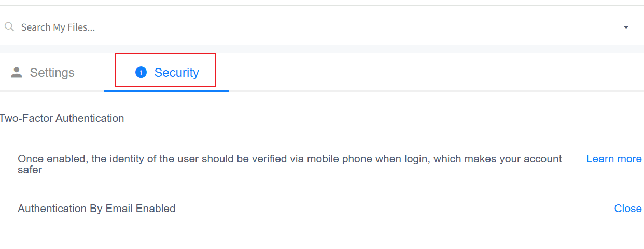Image resolution: width=644 pixels, height=249 pixels.
Task: Click the Search My Files placeholder text
Action: 58,27
